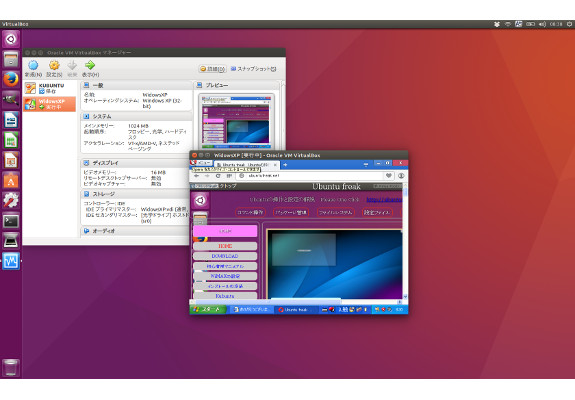Click the System (システム) section header
The height and width of the screenshot is (400, 575).
[x=136, y=116]
